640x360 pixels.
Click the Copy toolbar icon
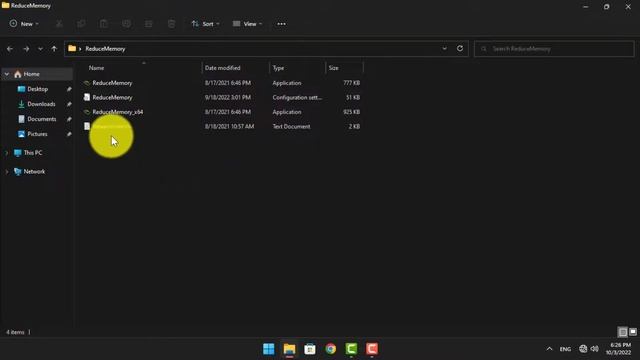coord(81,24)
